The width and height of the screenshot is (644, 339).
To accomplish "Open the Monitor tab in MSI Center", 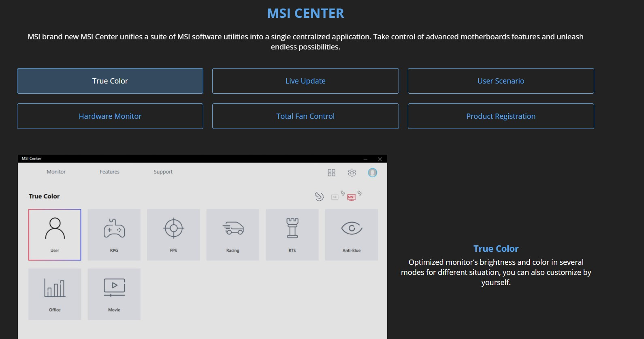I will [x=56, y=172].
